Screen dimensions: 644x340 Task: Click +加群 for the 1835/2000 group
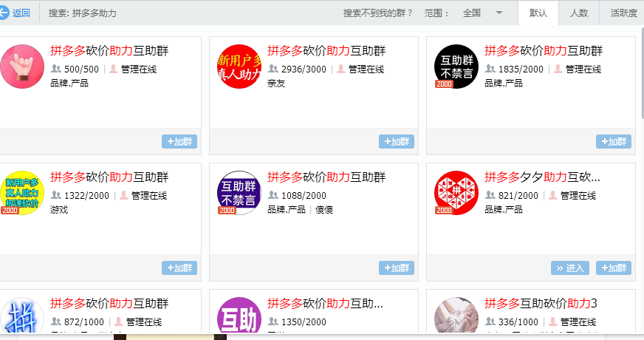pos(614,141)
